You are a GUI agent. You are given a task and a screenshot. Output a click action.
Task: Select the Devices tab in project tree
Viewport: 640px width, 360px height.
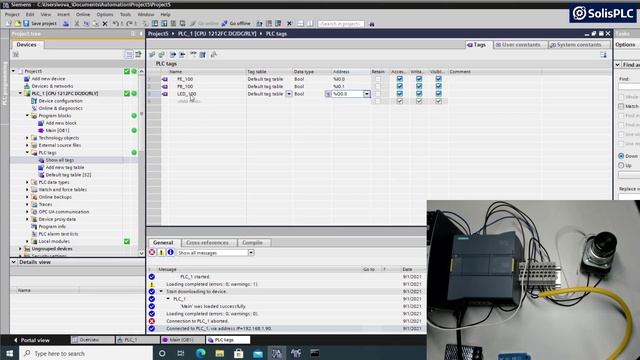27,44
